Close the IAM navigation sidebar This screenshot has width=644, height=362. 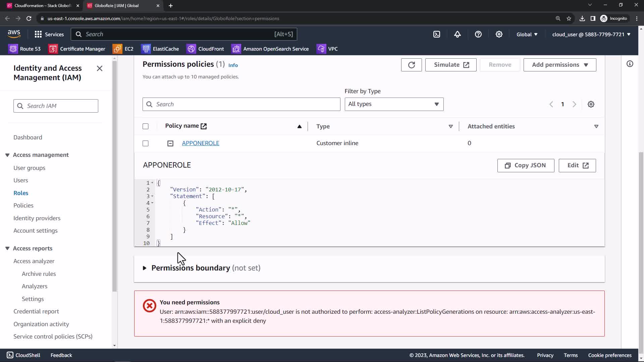[x=100, y=68]
